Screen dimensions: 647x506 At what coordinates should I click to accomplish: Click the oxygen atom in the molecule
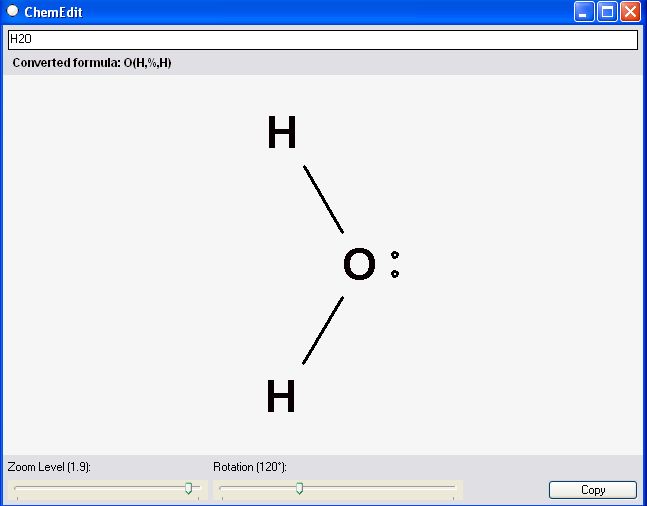click(x=359, y=265)
